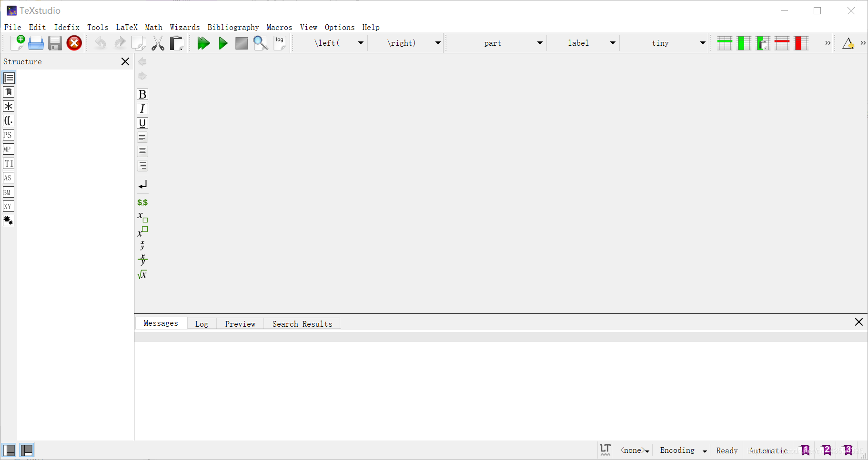Remove table row with red row icon

coord(782,43)
